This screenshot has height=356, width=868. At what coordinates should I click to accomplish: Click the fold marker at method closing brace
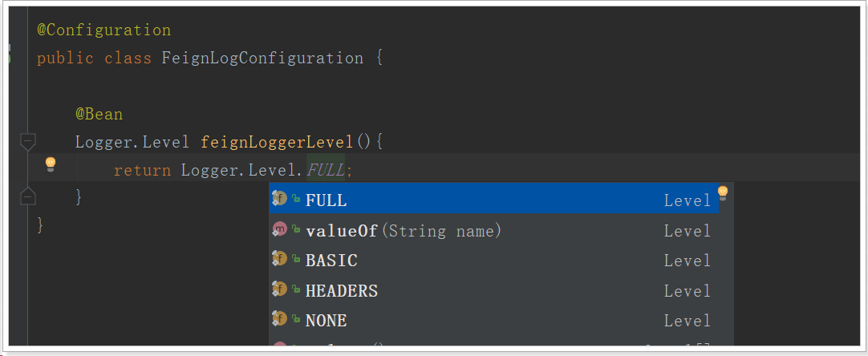tap(27, 196)
